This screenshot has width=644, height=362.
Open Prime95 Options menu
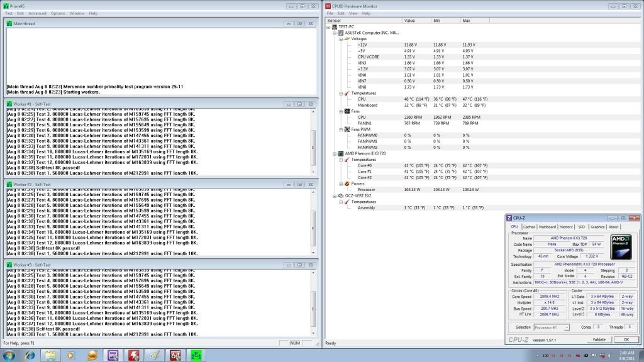[x=58, y=14]
